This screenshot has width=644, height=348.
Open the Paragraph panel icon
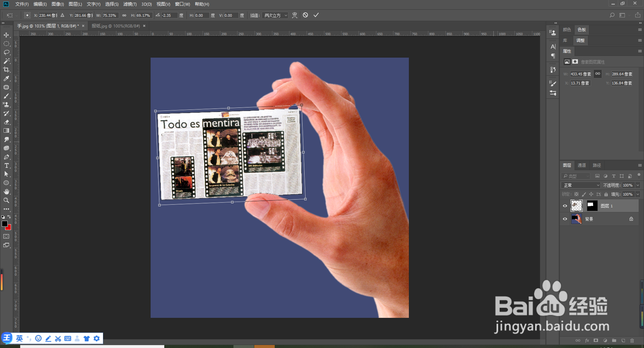click(553, 56)
